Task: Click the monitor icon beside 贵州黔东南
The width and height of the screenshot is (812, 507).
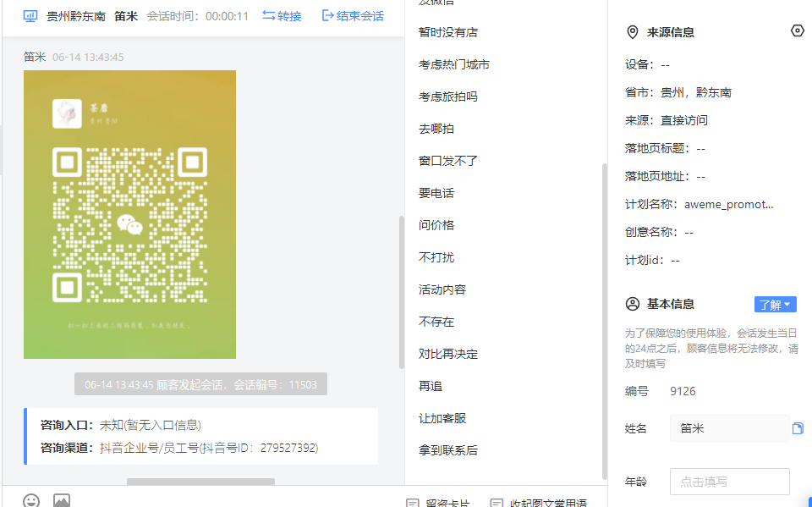Action: (30, 16)
